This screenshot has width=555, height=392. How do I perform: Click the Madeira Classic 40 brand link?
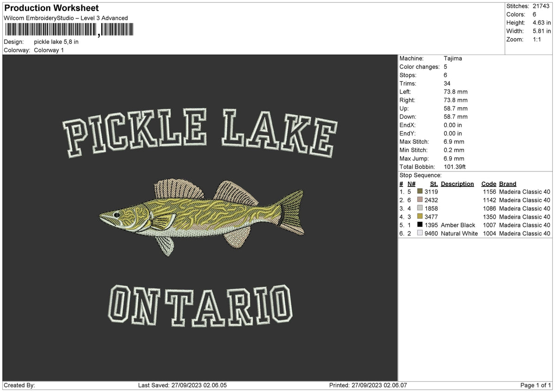click(524, 192)
